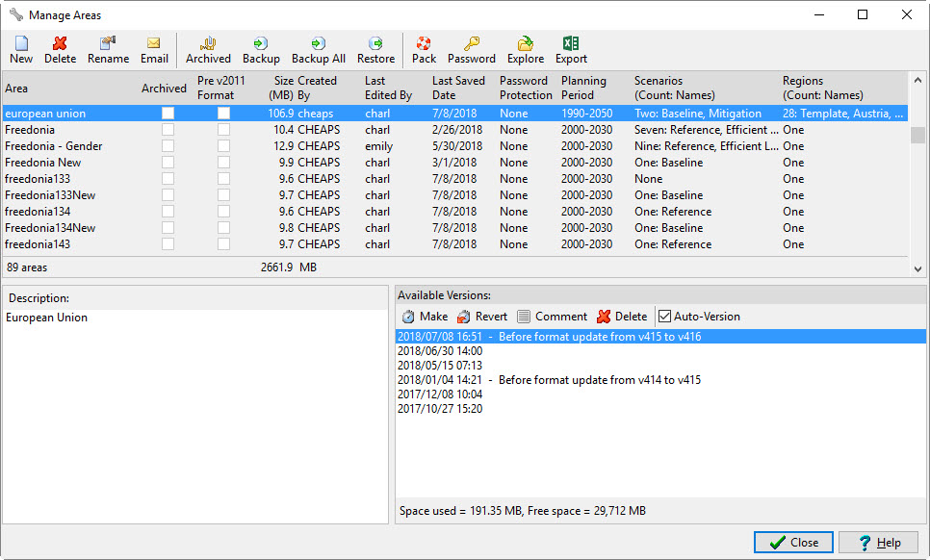The image size is (930, 560).
Task: Click the Description text field
Action: pos(195,416)
